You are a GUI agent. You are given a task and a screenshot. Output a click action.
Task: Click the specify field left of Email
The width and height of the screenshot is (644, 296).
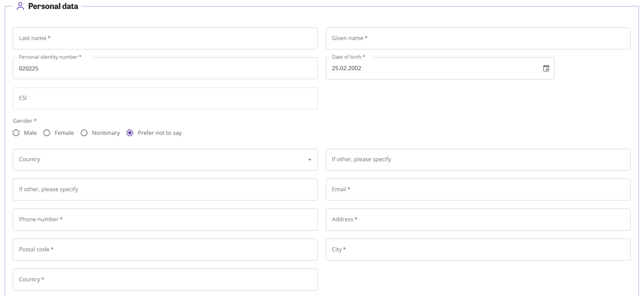click(165, 190)
